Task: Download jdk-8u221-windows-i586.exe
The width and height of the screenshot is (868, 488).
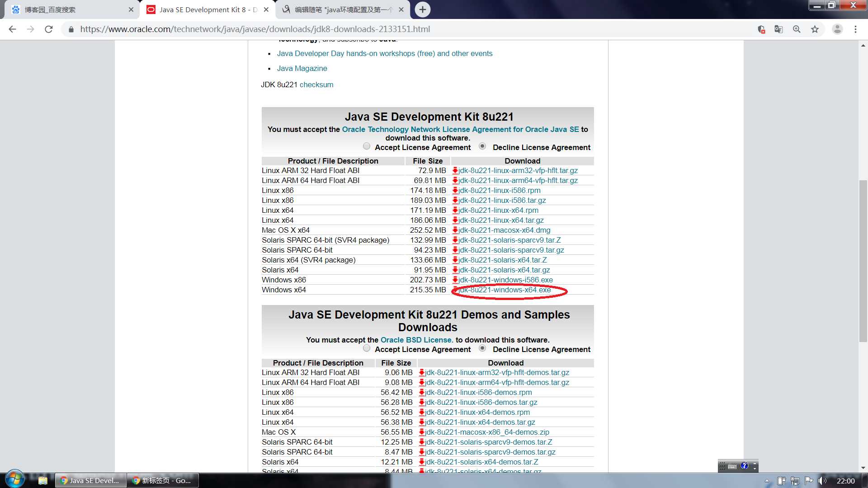Action: 505,280
